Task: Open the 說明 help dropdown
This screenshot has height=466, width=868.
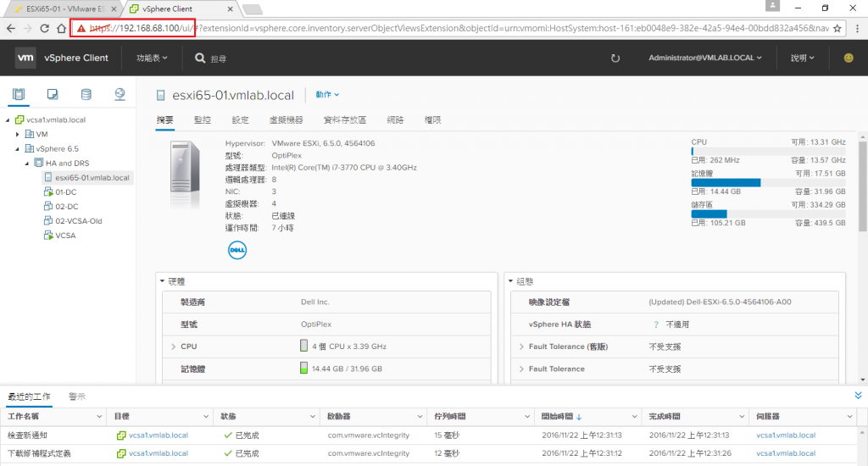Action: [802, 58]
